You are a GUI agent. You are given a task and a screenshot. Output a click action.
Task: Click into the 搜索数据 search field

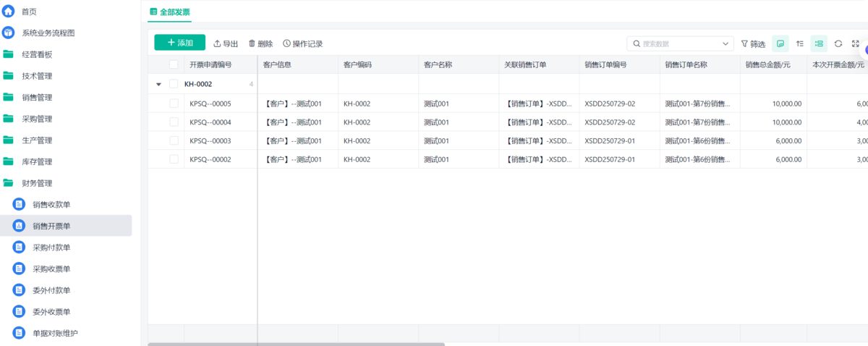click(680, 43)
